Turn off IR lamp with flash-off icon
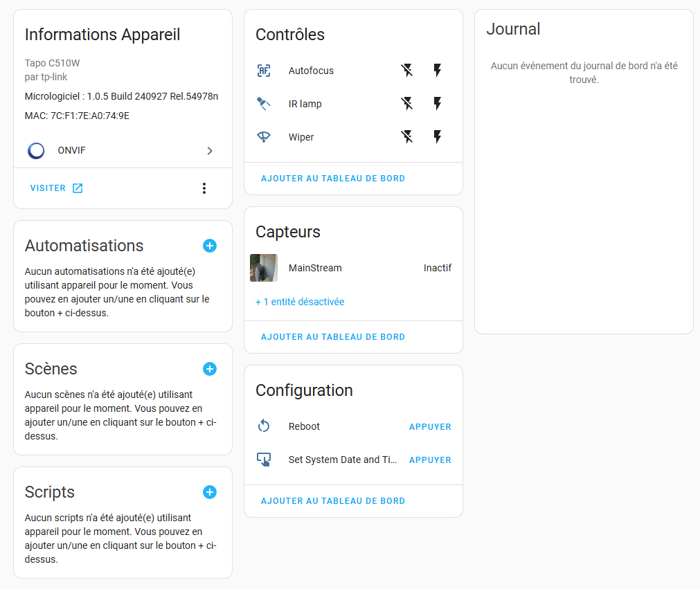The width and height of the screenshot is (700, 589). pyautogui.click(x=406, y=104)
